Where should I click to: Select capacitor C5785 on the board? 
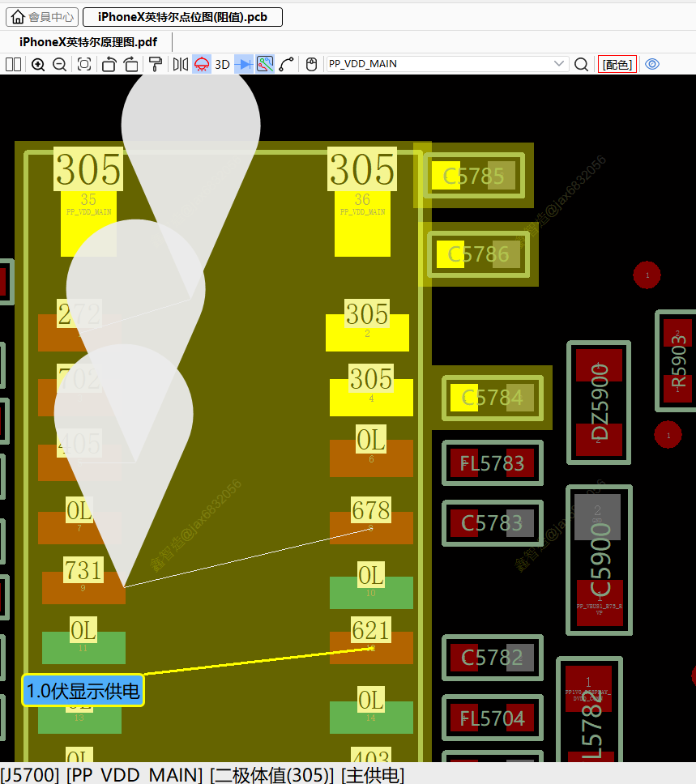click(473, 176)
